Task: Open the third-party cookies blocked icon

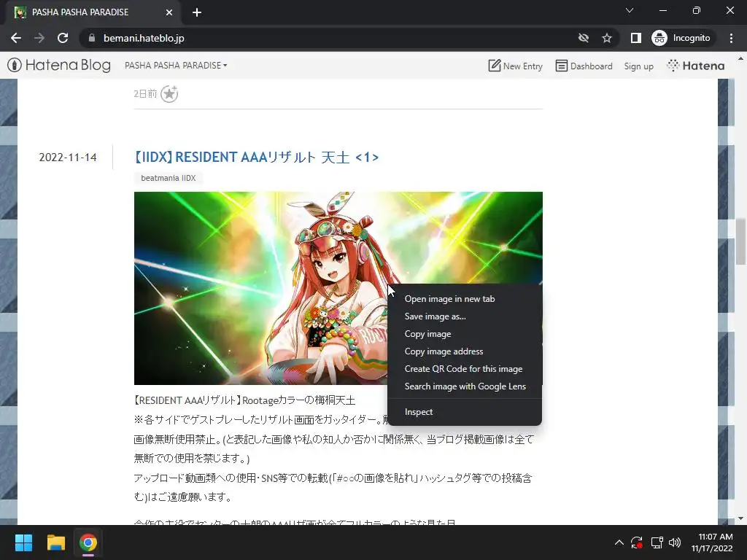Action: point(583,38)
